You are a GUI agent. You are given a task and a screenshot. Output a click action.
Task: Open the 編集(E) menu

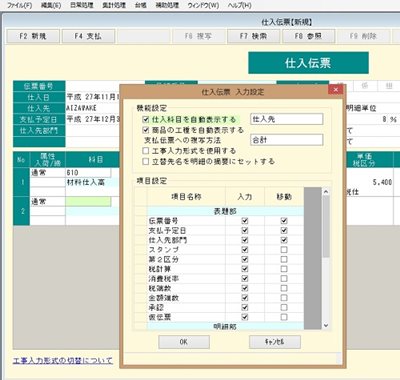pyautogui.click(x=51, y=5)
